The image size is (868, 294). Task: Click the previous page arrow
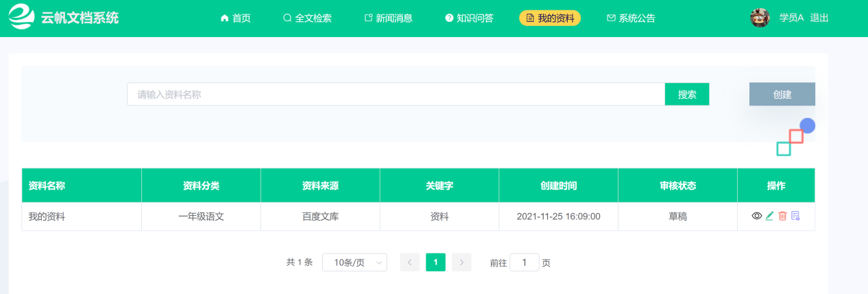(409, 262)
